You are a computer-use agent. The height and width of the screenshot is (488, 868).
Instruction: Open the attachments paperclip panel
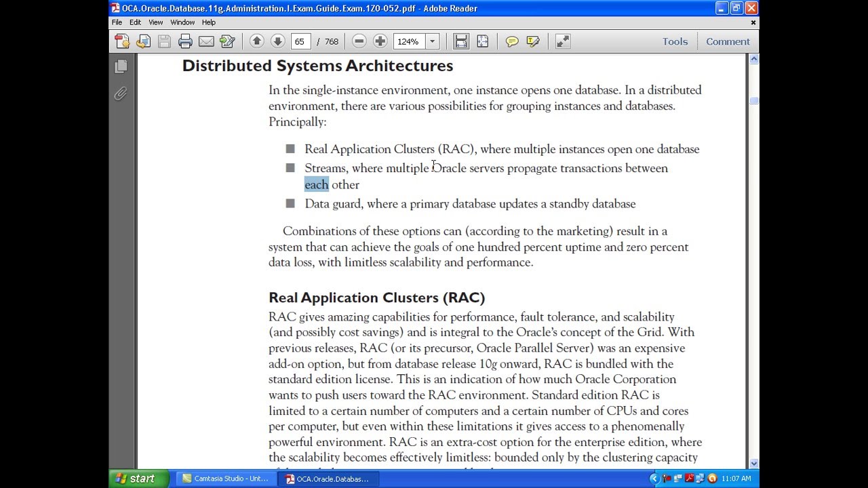[121, 94]
